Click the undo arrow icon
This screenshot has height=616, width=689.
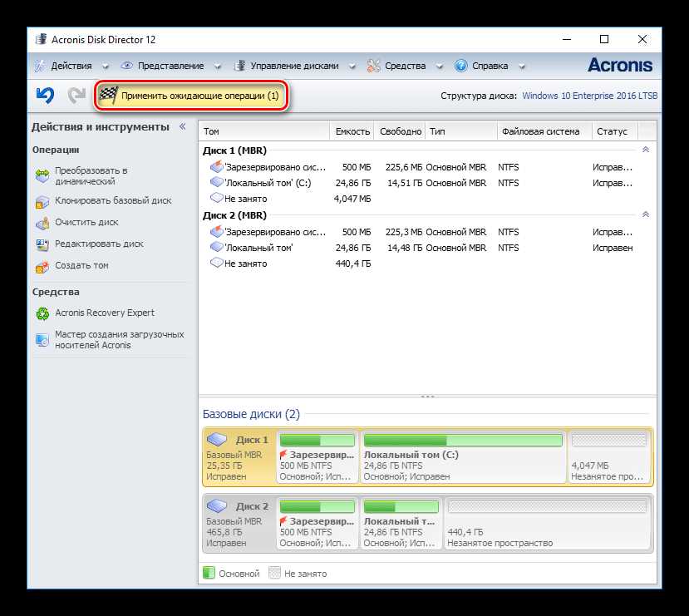45,96
